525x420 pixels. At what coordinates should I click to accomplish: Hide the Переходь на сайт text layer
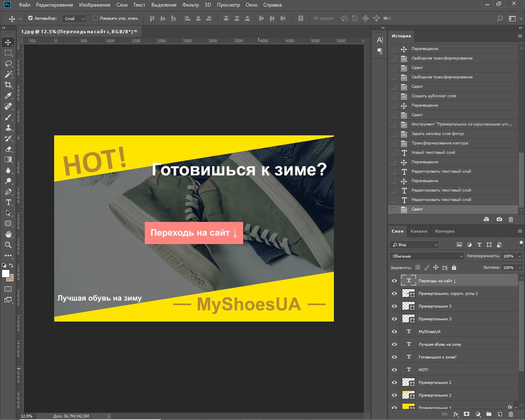click(394, 281)
